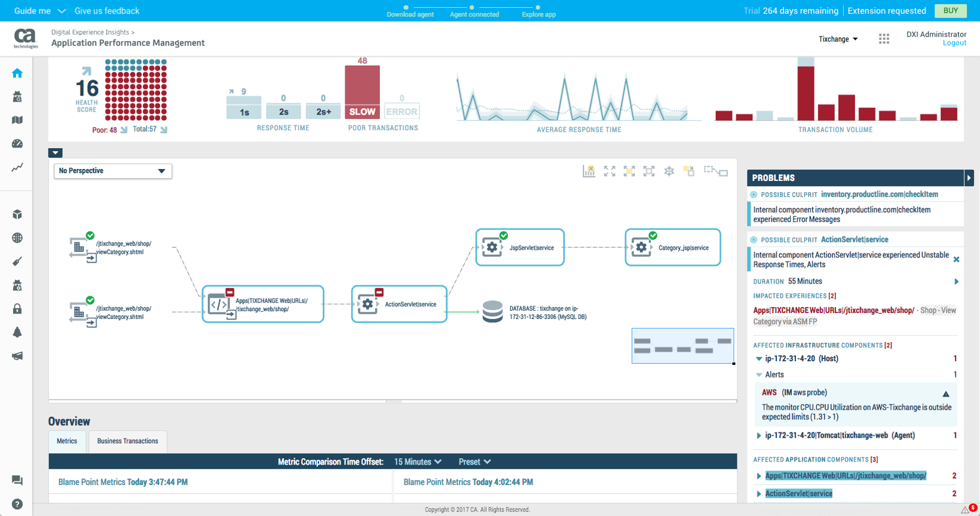Viewport: 980px width, 516px height.
Task: Click the help question mark icon
Action: [17, 504]
